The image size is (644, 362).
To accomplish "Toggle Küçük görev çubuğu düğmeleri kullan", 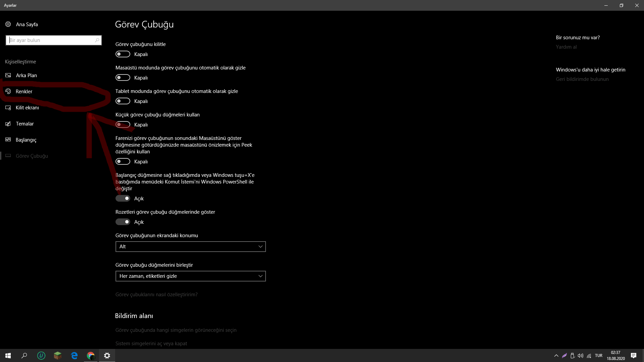I will (x=123, y=124).
